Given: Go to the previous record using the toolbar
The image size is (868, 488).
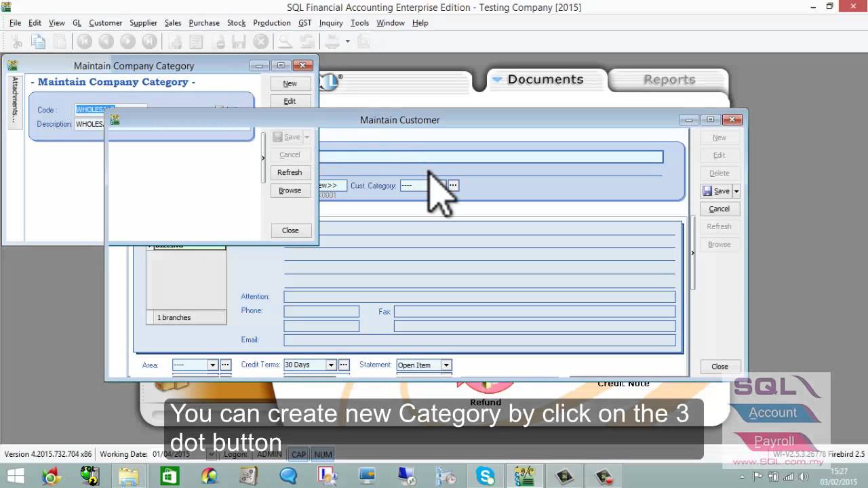Looking at the screenshot, I should [x=106, y=41].
